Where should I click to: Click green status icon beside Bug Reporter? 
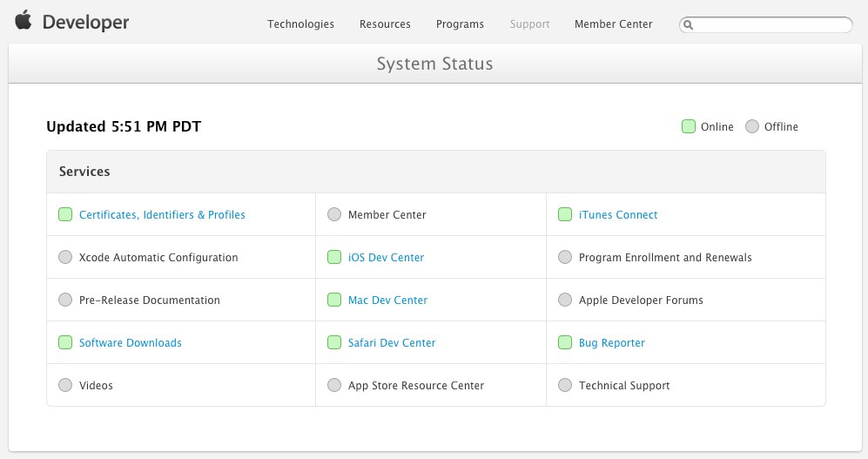tap(565, 342)
